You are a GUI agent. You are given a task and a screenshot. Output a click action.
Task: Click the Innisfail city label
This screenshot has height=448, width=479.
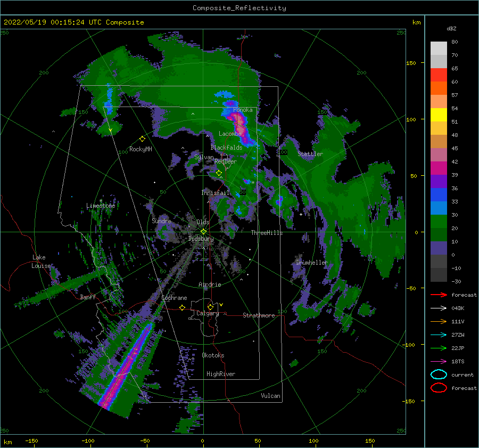point(215,193)
